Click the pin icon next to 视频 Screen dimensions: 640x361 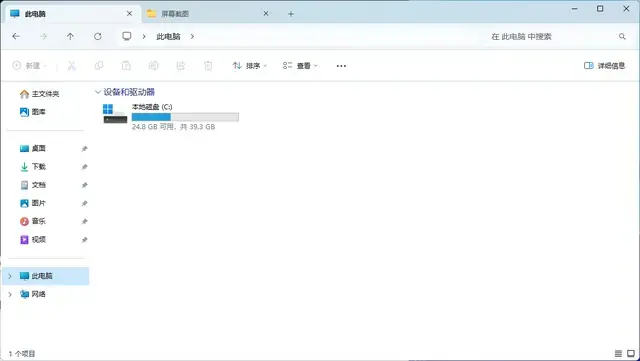pyautogui.click(x=84, y=240)
